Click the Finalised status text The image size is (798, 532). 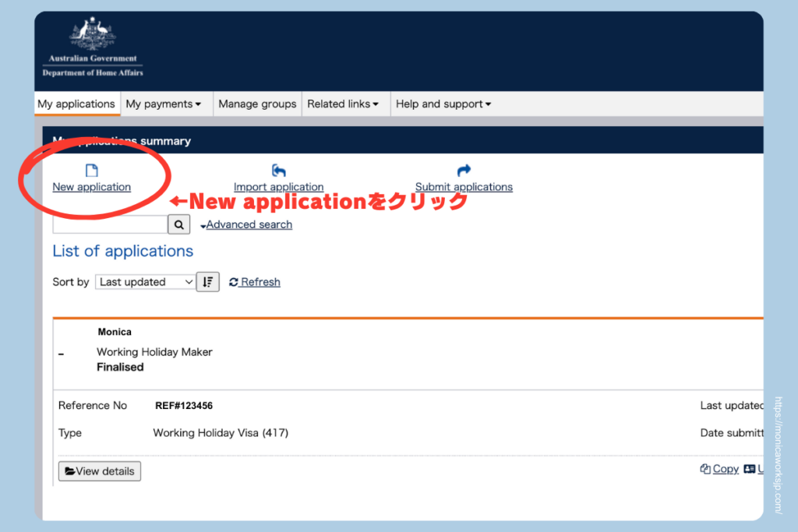tap(120, 367)
